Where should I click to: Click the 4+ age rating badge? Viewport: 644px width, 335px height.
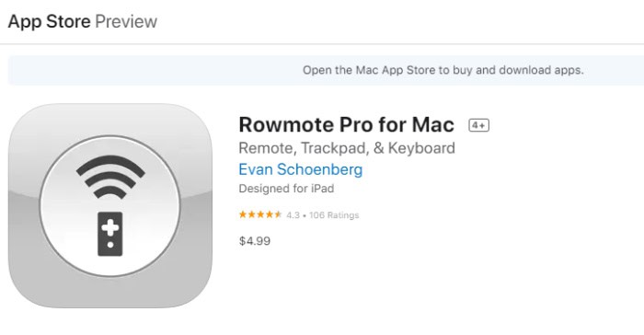pyautogui.click(x=479, y=125)
